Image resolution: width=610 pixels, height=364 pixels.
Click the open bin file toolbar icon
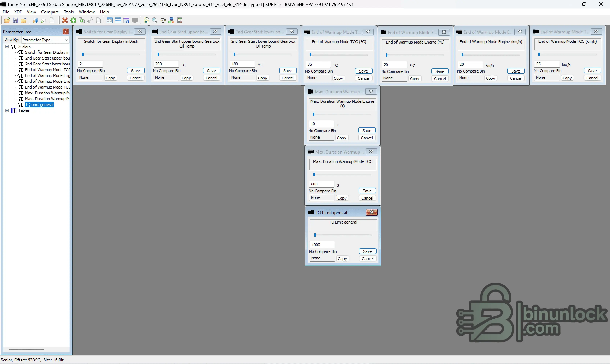pyautogui.click(x=7, y=20)
